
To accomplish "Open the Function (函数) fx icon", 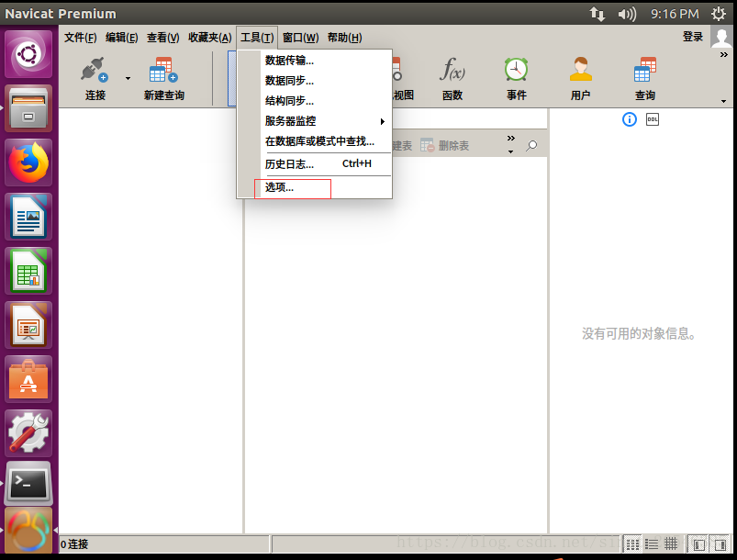I will 452,70.
